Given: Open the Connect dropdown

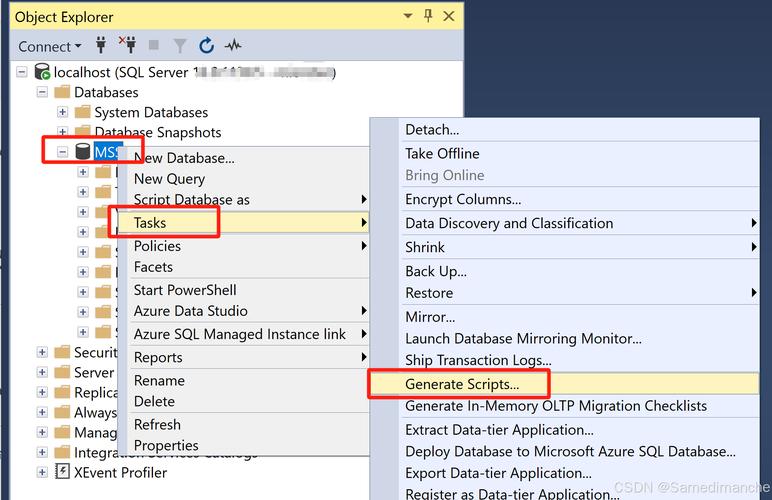Looking at the screenshot, I should click(50, 46).
